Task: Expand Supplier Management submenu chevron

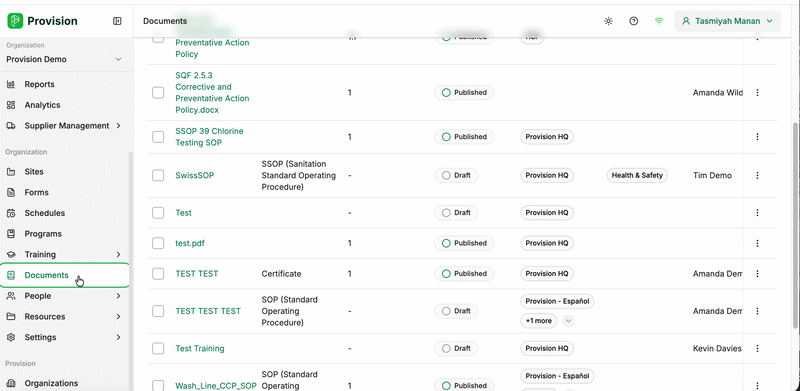Action: [118, 126]
